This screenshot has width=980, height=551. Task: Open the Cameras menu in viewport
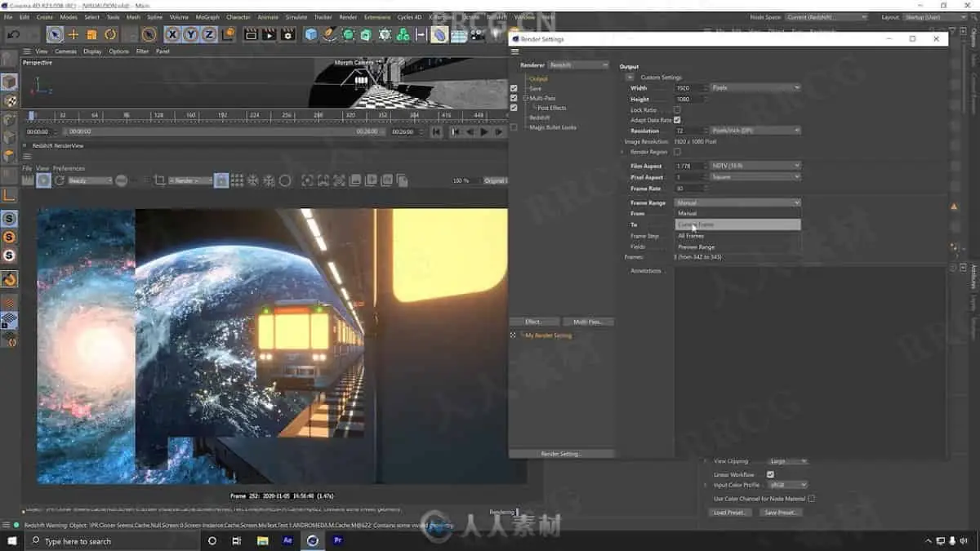(x=66, y=51)
